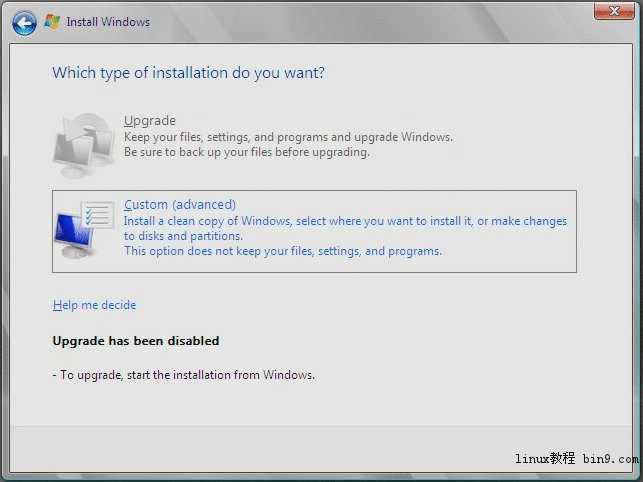Click the Install Windows title text

pyautogui.click(x=108, y=22)
